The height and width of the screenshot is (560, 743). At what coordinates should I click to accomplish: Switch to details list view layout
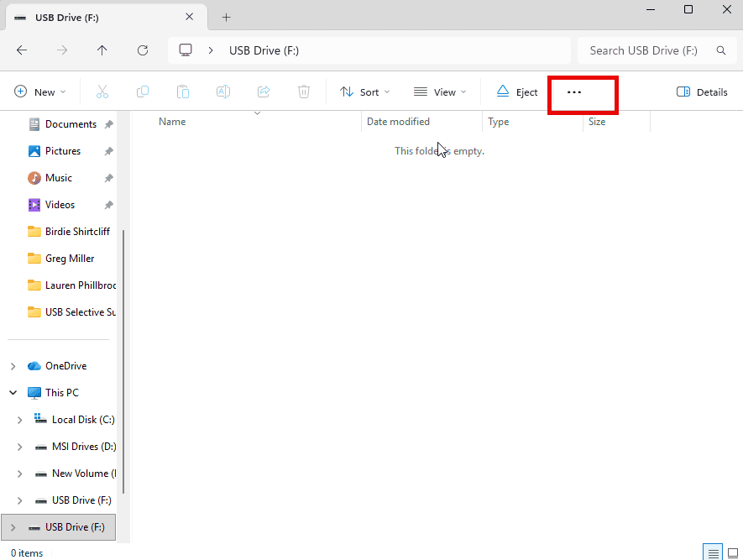coord(713,552)
